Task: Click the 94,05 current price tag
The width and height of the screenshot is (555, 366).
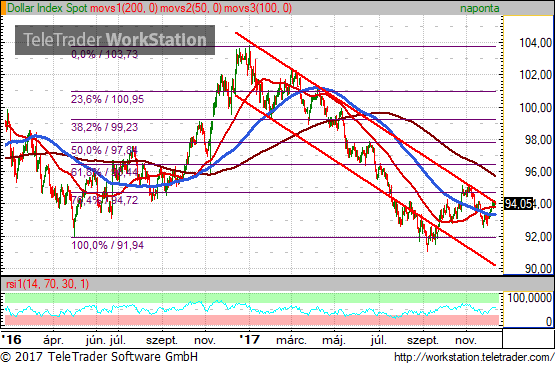Action: [x=518, y=204]
